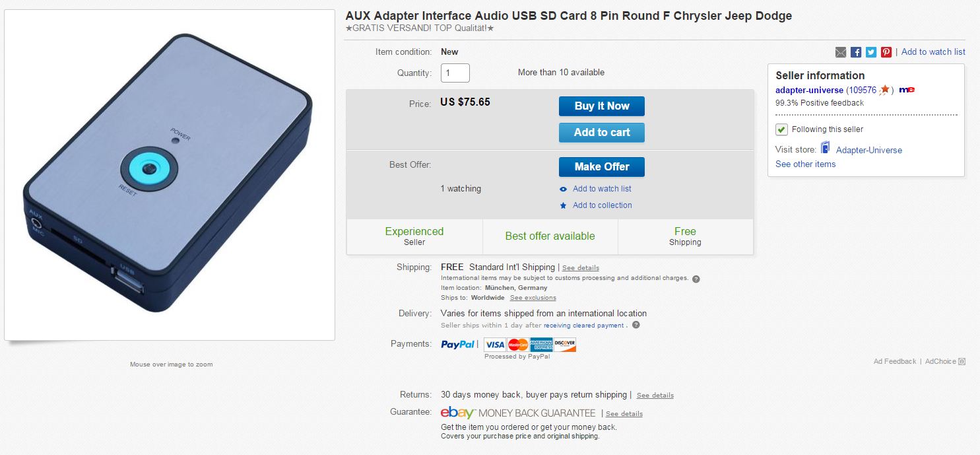Viewport: 980px width, 455px height.
Task: Click the seller's 'me' page icon
Action: tap(907, 90)
